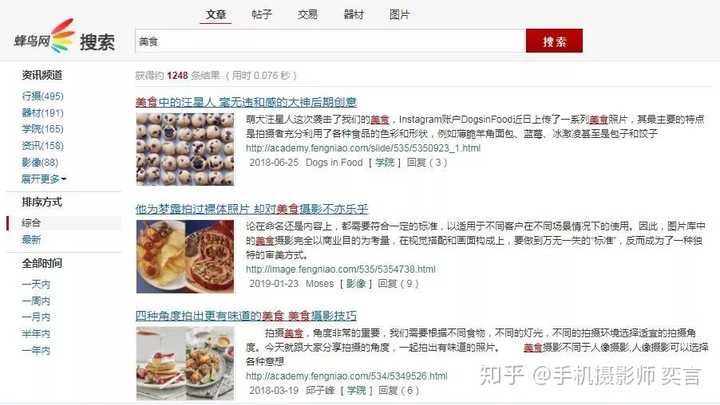Limit results to 一周内

pyautogui.click(x=36, y=301)
